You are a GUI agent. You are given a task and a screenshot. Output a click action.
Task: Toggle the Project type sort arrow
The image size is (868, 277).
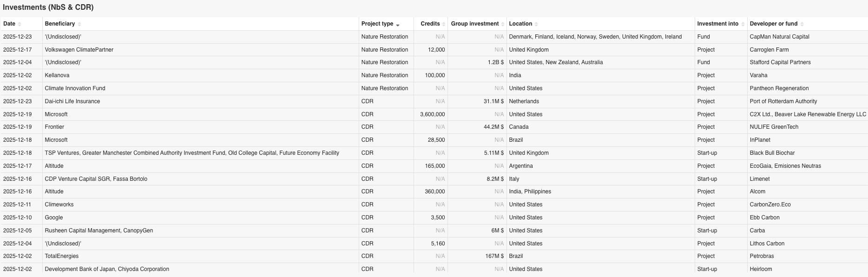(398, 24)
